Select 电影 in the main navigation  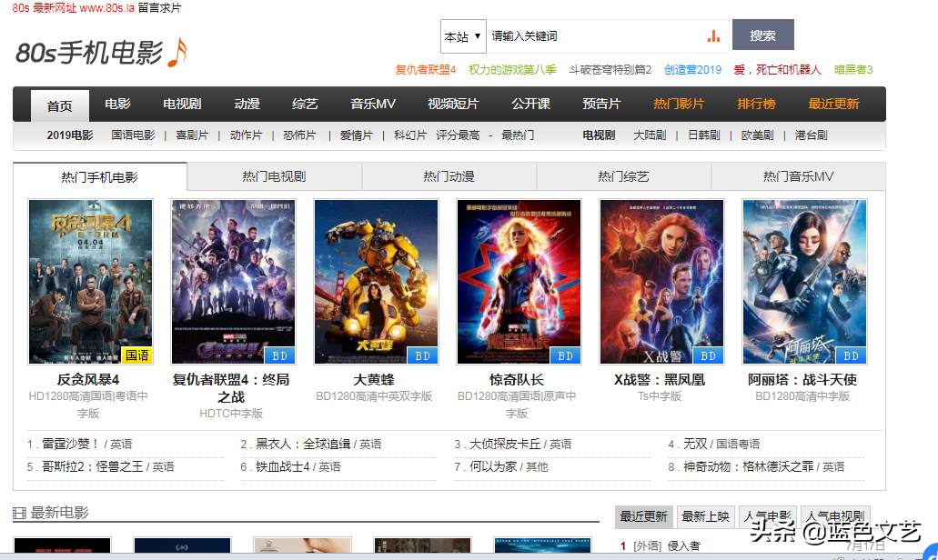117,104
